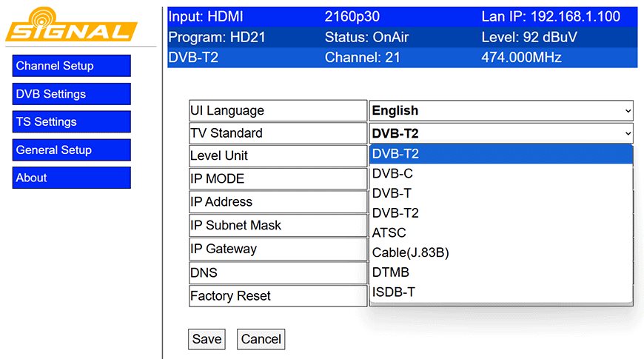The height and width of the screenshot is (359, 644).
Task: Choose the ISDB-T option
Action: [501, 292]
